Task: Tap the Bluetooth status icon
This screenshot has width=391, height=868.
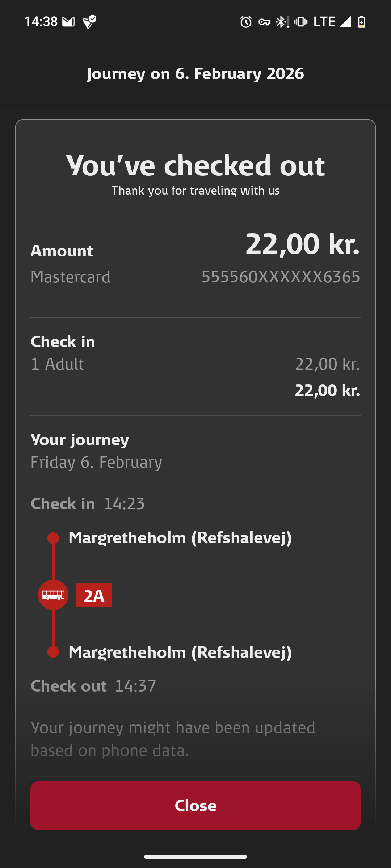Action: click(x=282, y=22)
